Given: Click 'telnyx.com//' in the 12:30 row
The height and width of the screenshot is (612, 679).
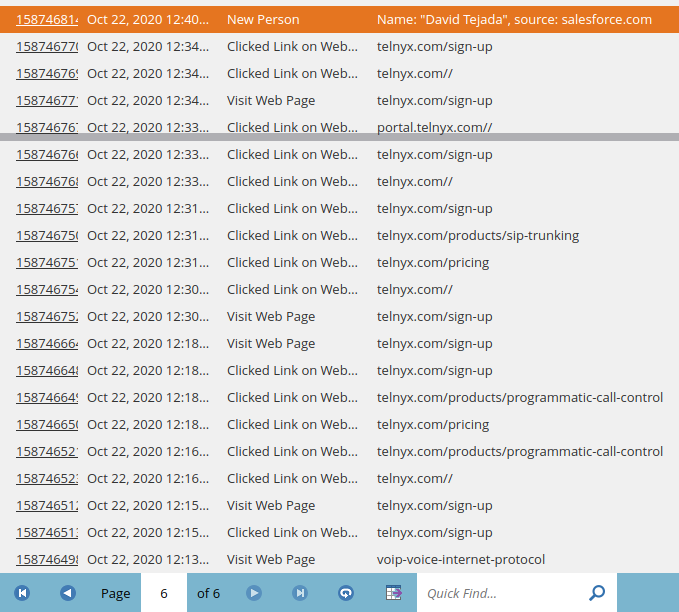Looking at the screenshot, I should (414, 289).
